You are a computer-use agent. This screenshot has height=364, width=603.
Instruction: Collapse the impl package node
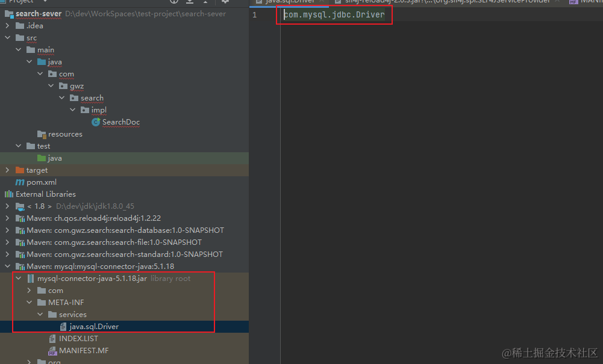(72, 110)
